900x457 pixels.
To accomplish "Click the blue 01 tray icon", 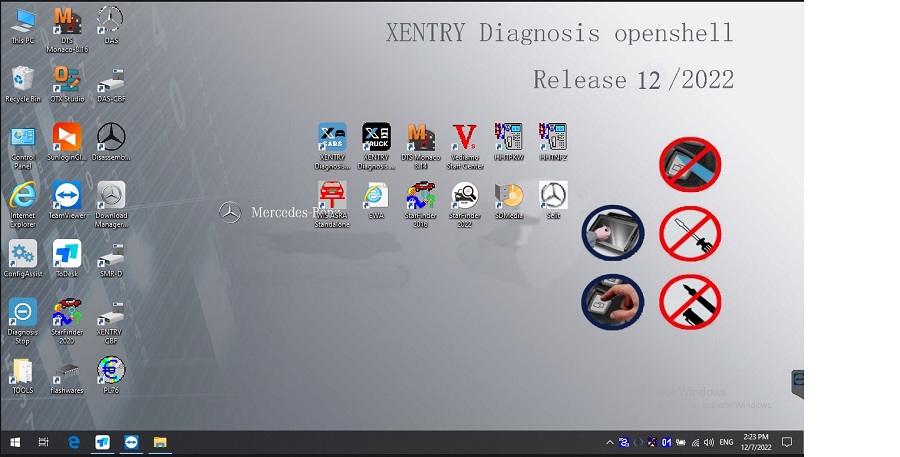I will click(666, 442).
